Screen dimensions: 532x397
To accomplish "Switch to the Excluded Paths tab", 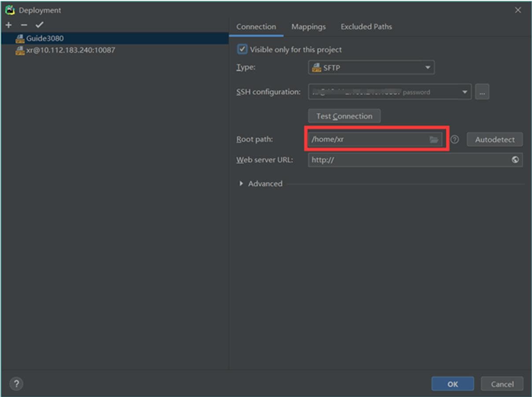I will point(366,27).
